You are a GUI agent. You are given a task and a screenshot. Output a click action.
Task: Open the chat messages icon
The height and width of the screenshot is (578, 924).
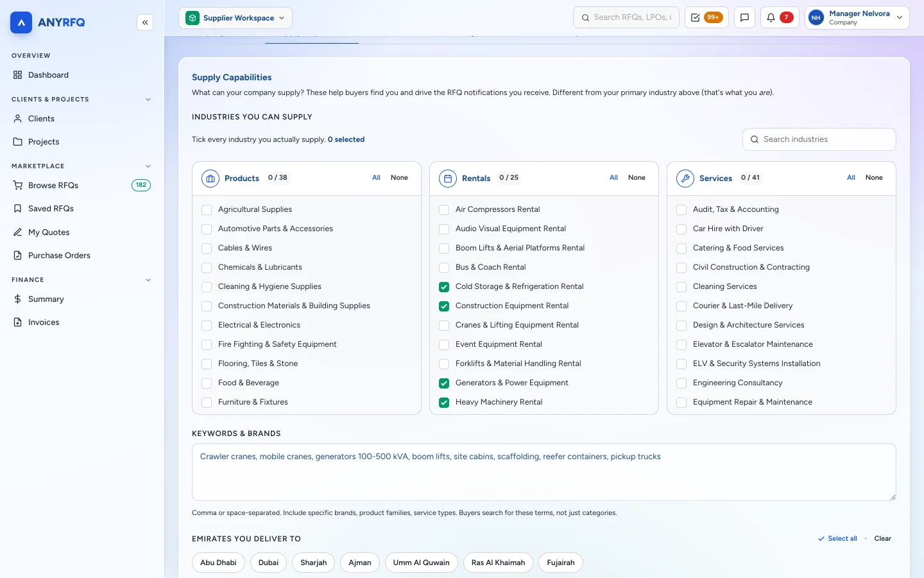744,18
